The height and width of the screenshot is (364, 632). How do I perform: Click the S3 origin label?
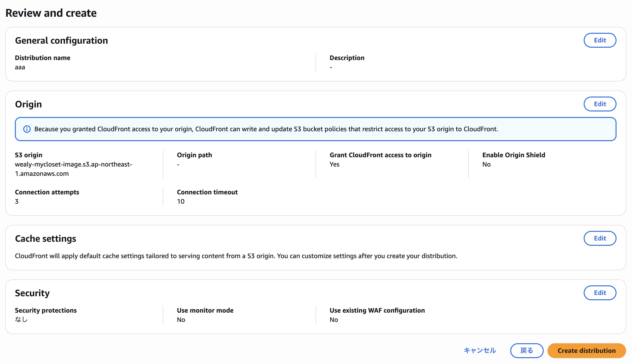pyautogui.click(x=29, y=155)
